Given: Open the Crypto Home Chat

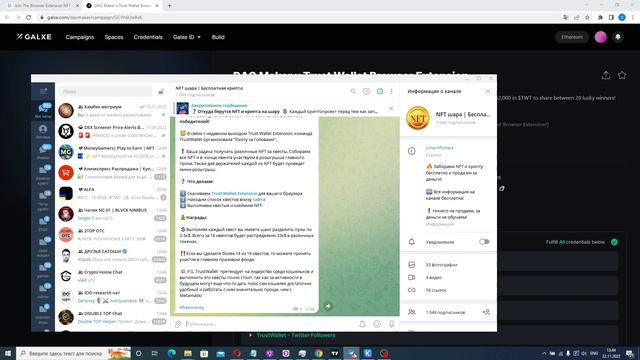Looking at the screenshot, I should coord(112,276).
